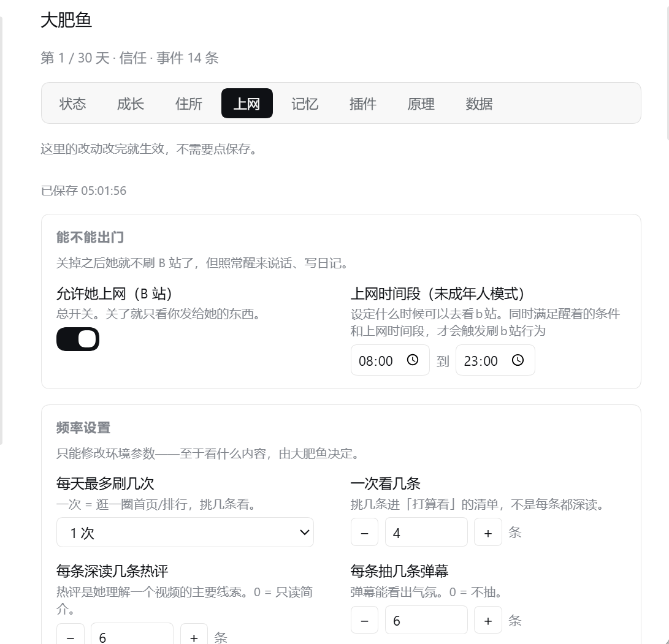The height and width of the screenshot is (644, 669).
Task: Click the 已保存 05:01:56 status text
Action: (83, 191)
